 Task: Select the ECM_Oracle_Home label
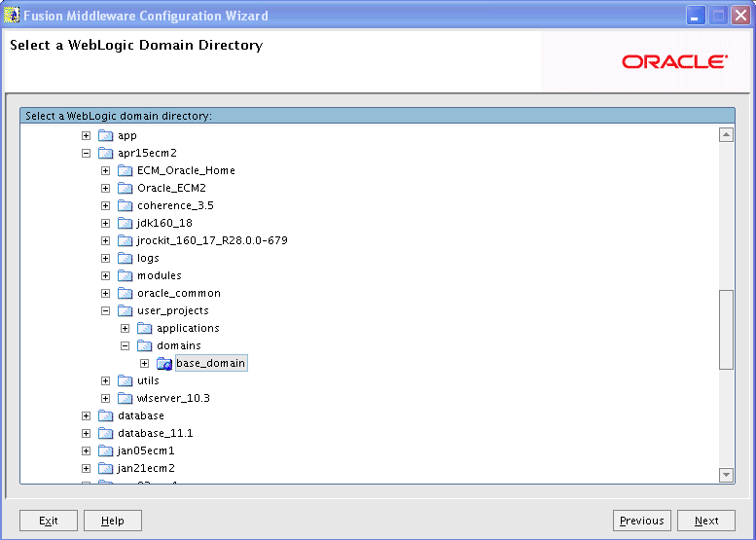(x=186, y=170)
